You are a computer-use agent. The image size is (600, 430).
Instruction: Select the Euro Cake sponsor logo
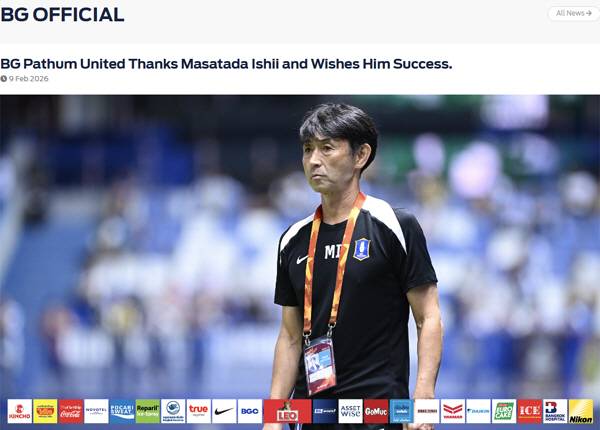click(504, 411)
